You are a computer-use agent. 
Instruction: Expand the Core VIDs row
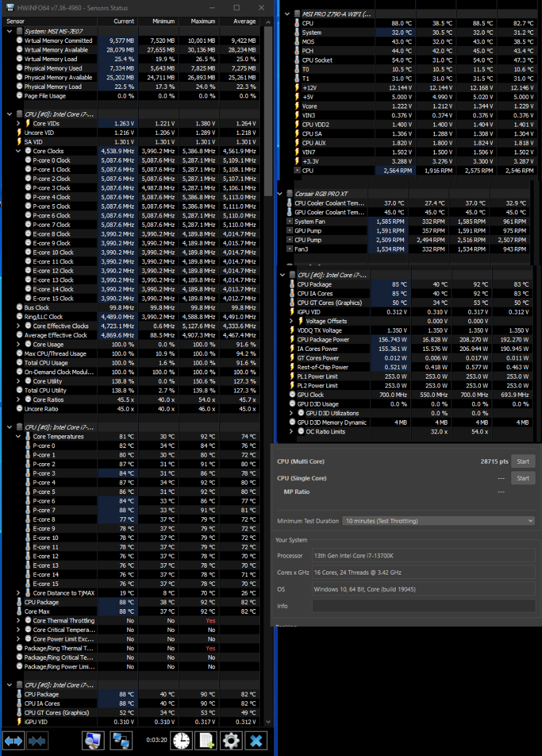19,123
